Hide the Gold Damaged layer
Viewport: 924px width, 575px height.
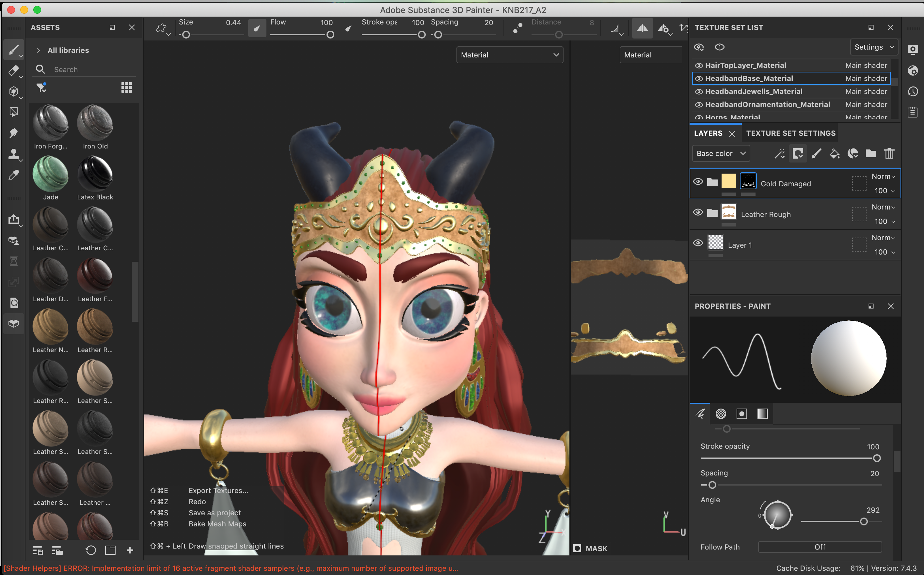pos(698,182)
